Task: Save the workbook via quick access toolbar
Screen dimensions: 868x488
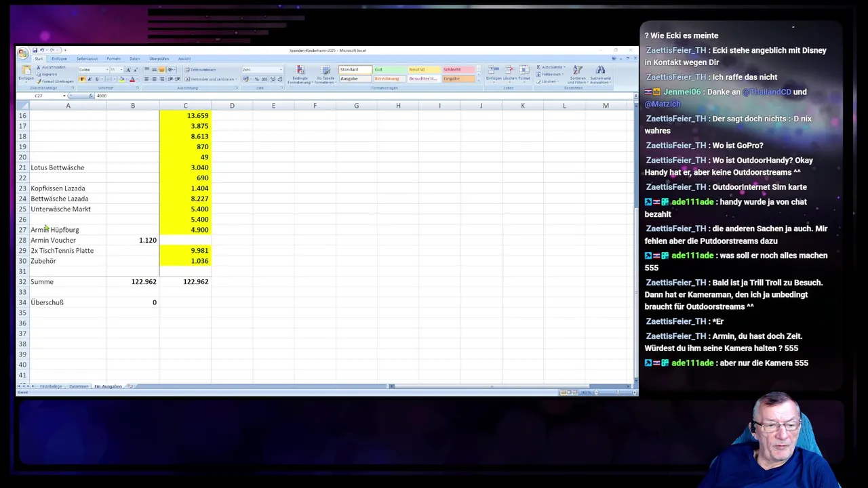Action: (35, 50)
